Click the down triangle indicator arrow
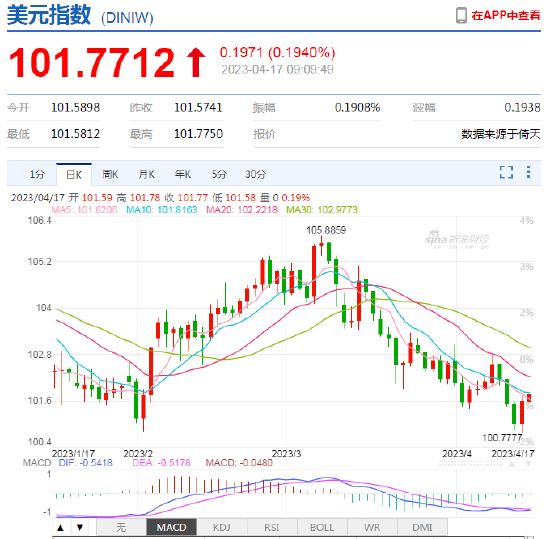Screen dimensions: 550x539 (80, 527)
